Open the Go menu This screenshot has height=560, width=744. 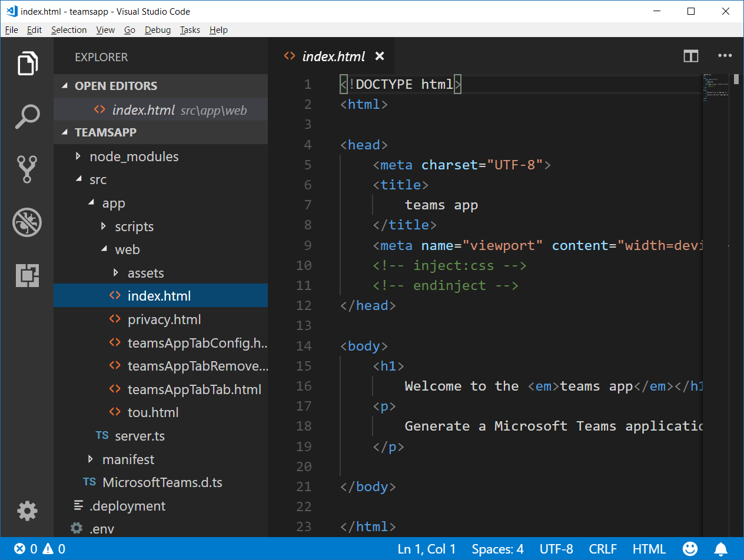click(129, 30)
